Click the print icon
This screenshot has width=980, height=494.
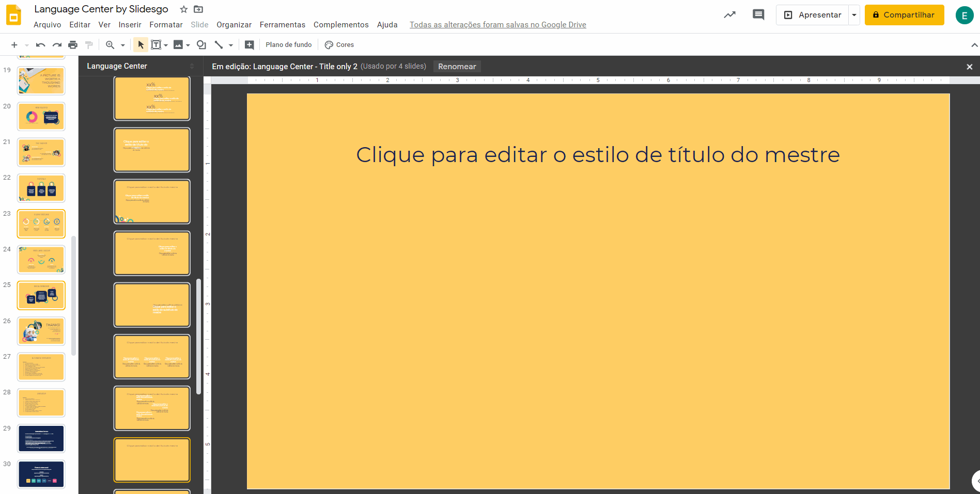[73, 45]
